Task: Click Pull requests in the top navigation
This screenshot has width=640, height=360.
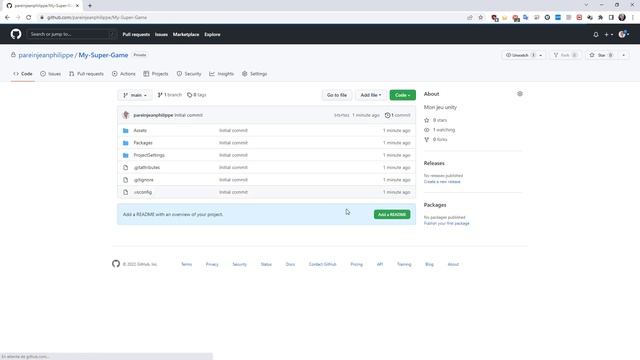Action: pos(136,35)
